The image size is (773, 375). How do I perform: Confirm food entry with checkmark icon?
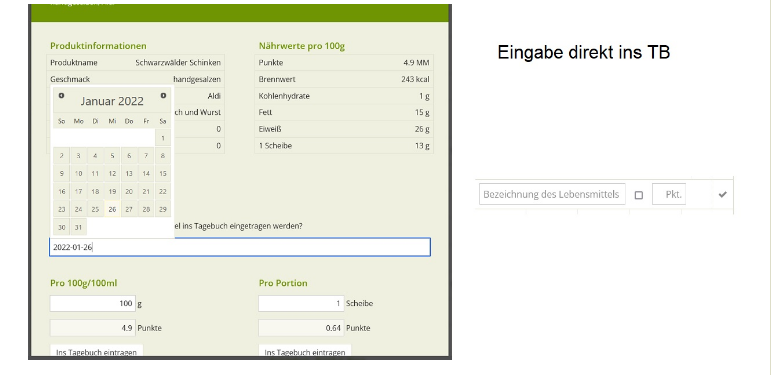pyautogui.click(x=722, y=194)
